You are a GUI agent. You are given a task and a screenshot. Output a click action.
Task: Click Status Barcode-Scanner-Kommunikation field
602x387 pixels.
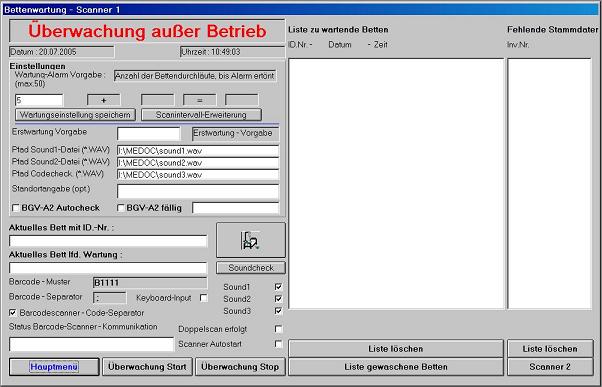tap(91, 344)
